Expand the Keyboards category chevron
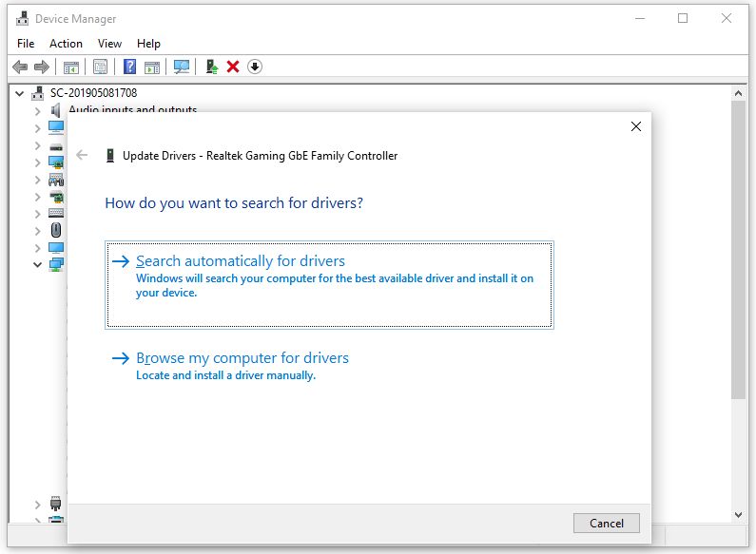 [x=38, y=214]
